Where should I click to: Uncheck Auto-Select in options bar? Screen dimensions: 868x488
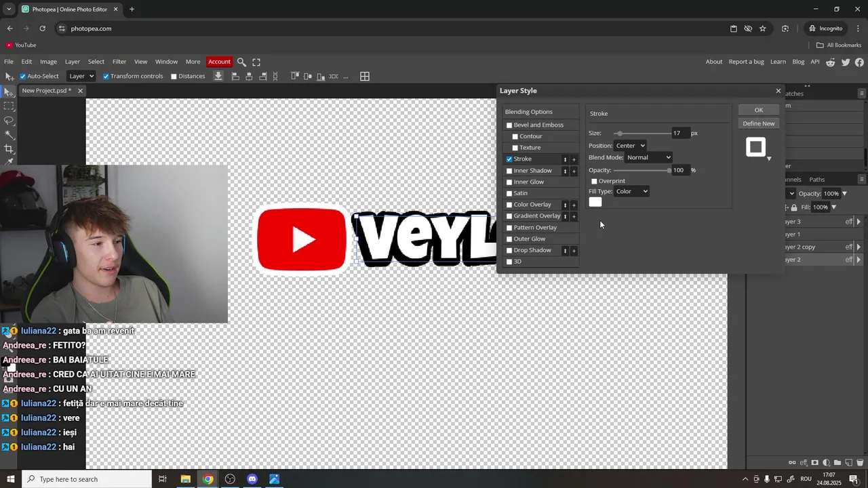point(22,77)
